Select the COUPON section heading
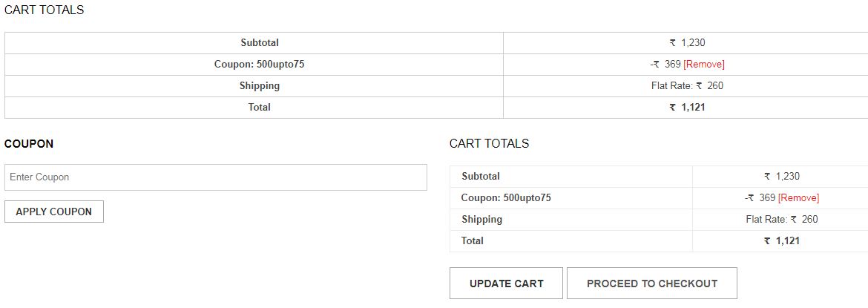Image resolution: width=868 pixels, height=308 pixels. click(x=29, y=144)
